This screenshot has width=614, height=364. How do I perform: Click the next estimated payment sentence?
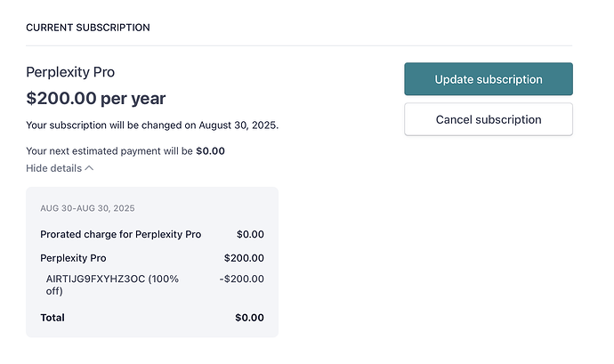110,150
